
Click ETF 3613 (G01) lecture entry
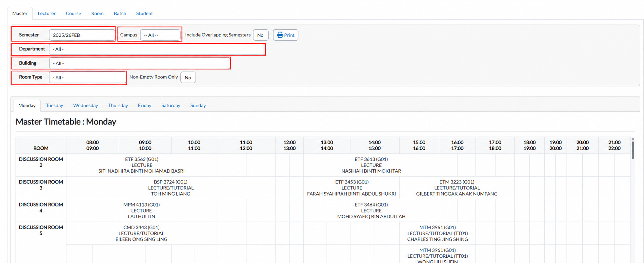(x=371, y=165)
